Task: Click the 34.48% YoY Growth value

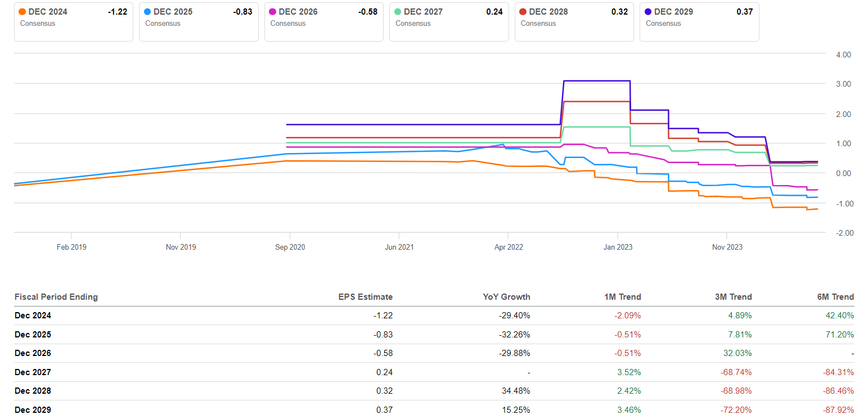Action: click(x=514, y=391)
